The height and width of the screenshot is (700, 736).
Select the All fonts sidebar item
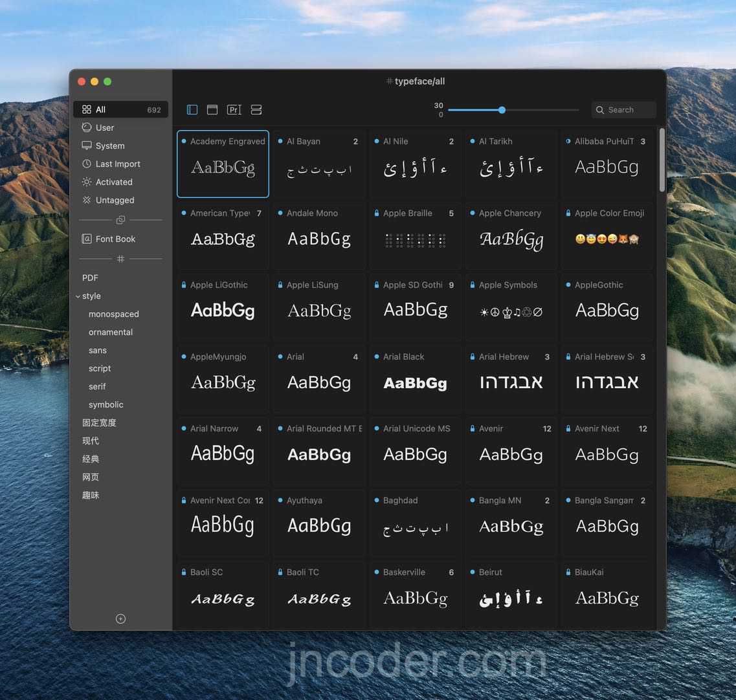point(120,109)
